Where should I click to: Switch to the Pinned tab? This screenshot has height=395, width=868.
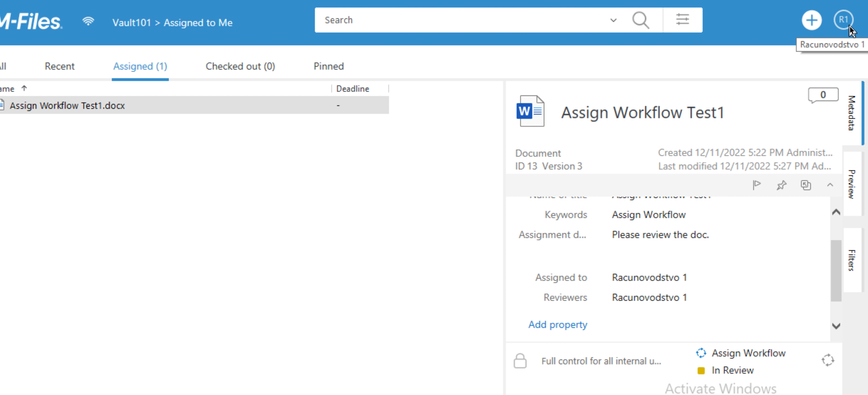[329, 66]
